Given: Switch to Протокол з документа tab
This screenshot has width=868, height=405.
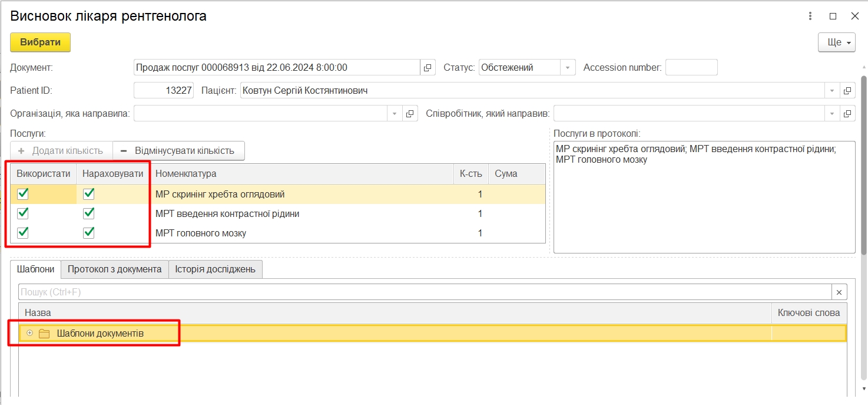Looking at the screenshot, I should pos(114,269).
